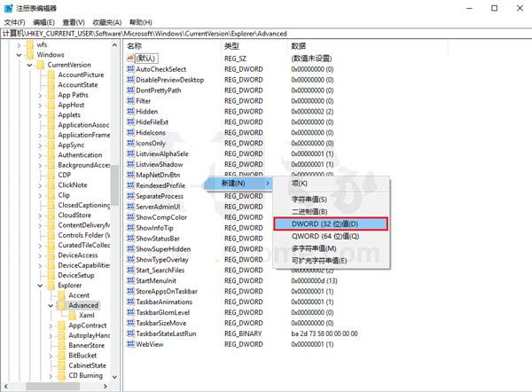Image resolution: width=532 pixels, height=392 pixels.
Task: Open the 文件(F) menu
Action: point(14,22)
